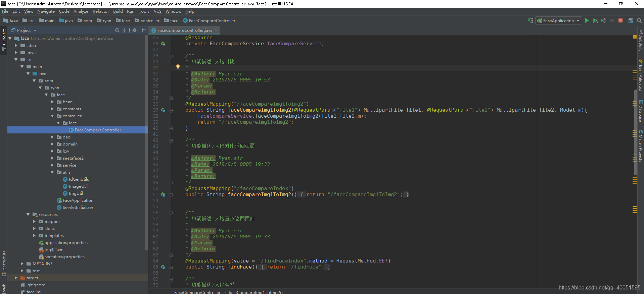Viewport: 644px width, 294px height.
Task: Collapse the src folder
Action: 16,59
